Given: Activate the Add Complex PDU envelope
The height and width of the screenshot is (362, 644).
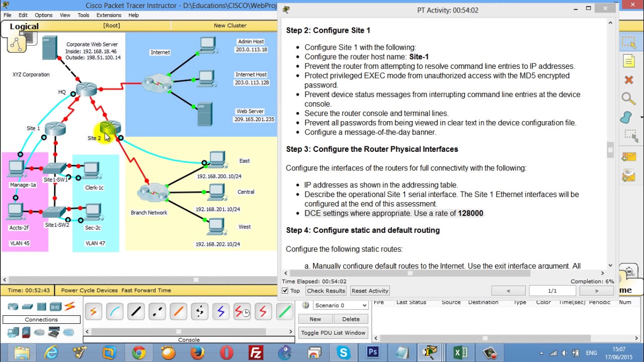Looking at the screenshot, I should (628, 175).
